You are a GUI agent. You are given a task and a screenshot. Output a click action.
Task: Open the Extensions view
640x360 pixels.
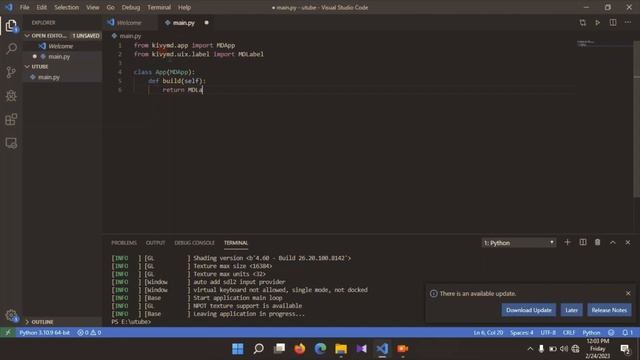pos(11,119)
